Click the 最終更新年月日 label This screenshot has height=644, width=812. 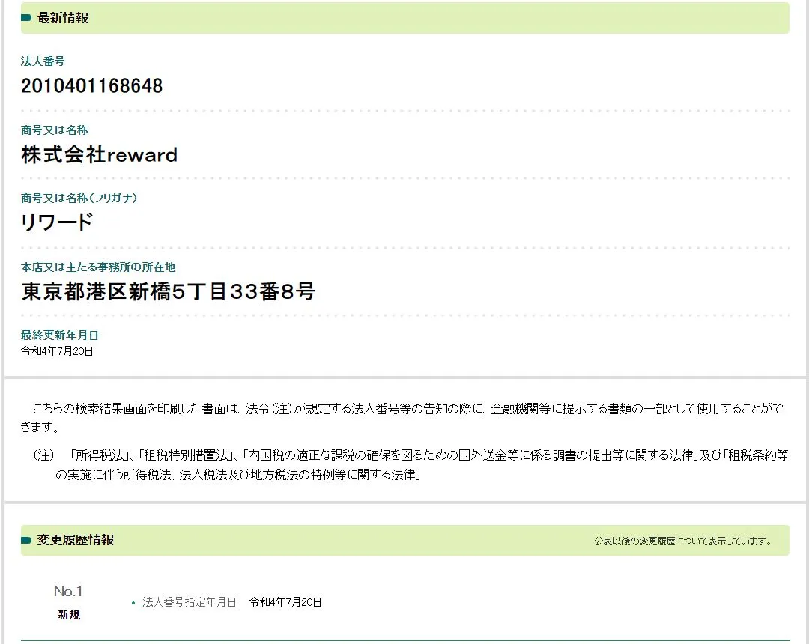pos(59,335)
